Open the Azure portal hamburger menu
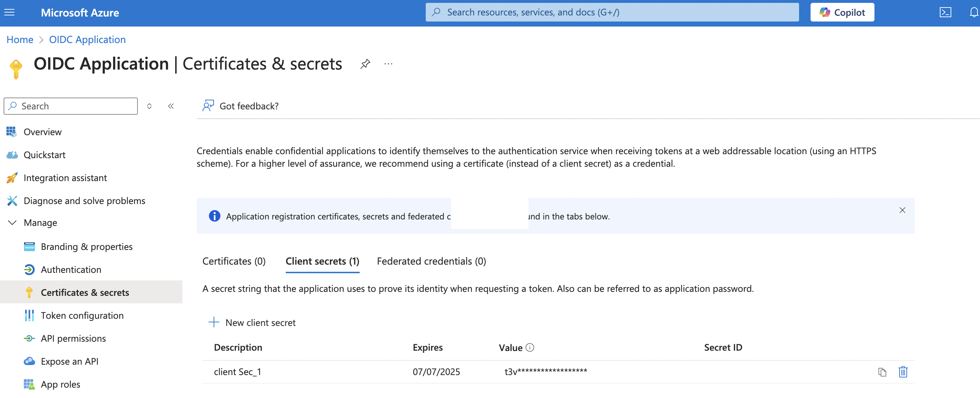 click(9, 13)
